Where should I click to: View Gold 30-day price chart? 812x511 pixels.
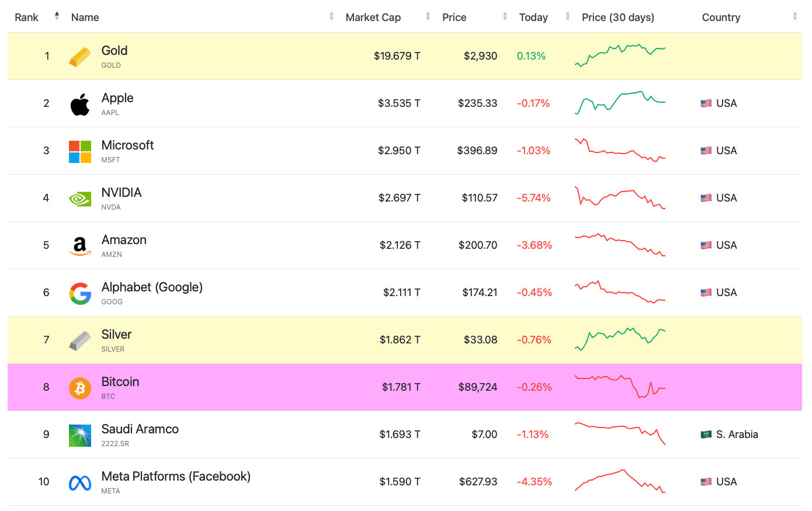[620, 55]
